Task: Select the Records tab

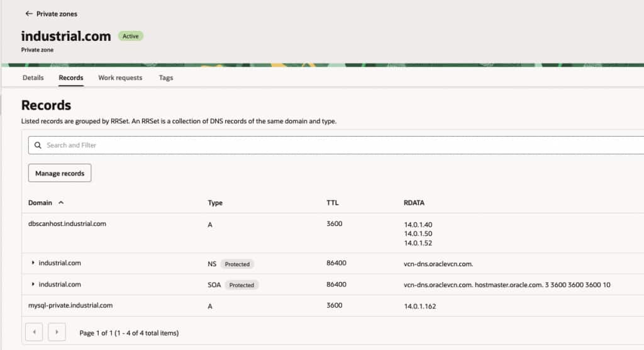Action: click(x=70, y=77)
